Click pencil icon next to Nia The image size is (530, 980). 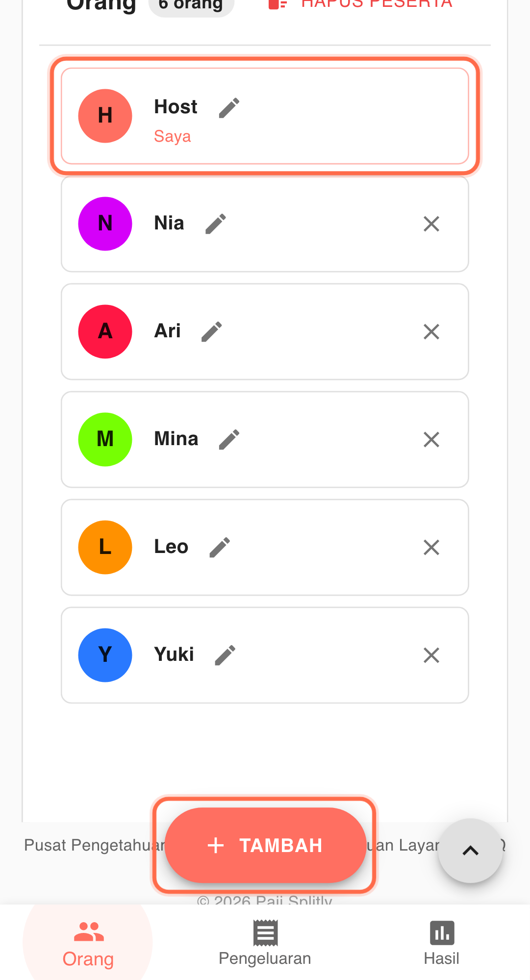pyautogui.click(x=216, y=224)
